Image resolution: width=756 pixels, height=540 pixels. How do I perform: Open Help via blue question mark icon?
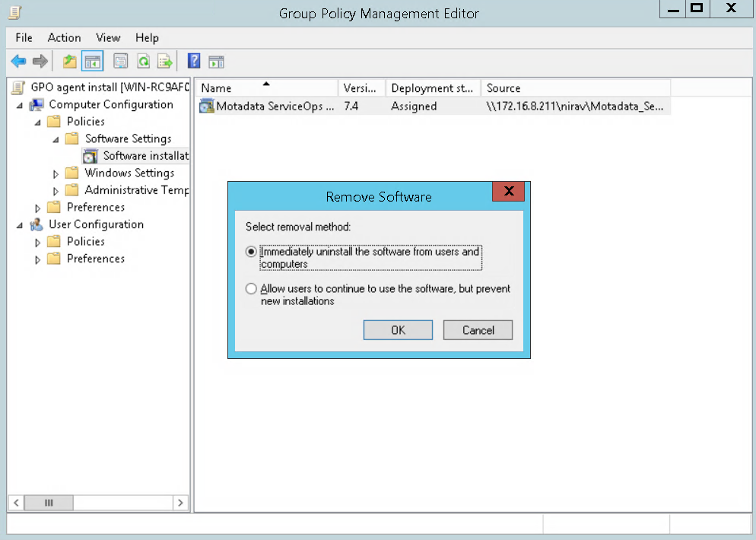tap(194, 62)
